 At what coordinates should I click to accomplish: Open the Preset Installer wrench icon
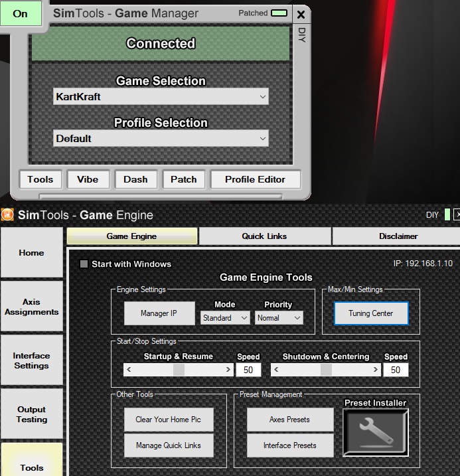point(376,432)
